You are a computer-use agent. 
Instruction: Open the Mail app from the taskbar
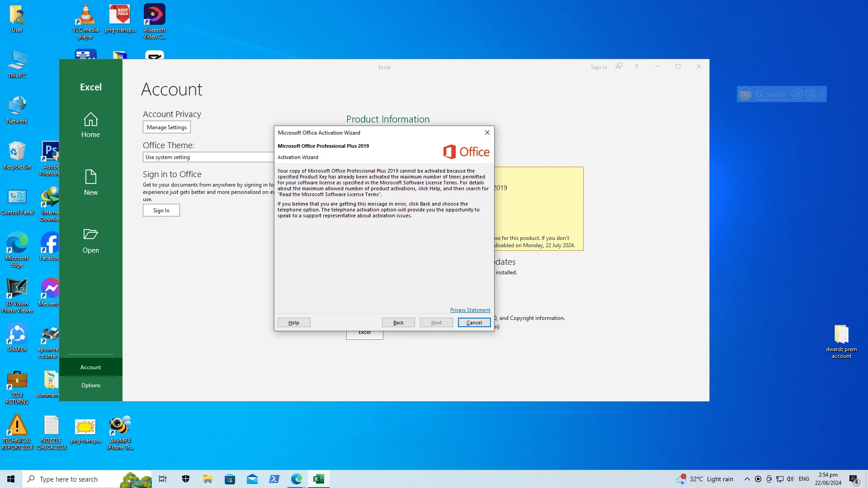tap(252, 479)
